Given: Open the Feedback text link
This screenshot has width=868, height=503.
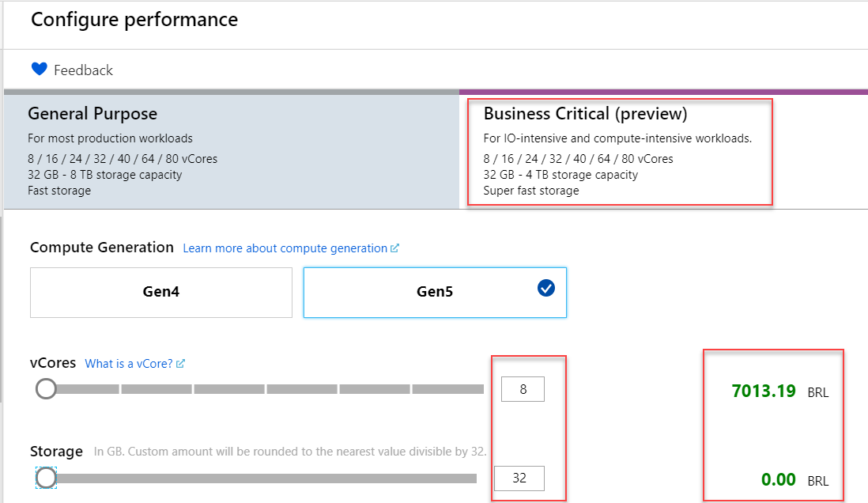Looking at the screenshot, I should point(83,70).
